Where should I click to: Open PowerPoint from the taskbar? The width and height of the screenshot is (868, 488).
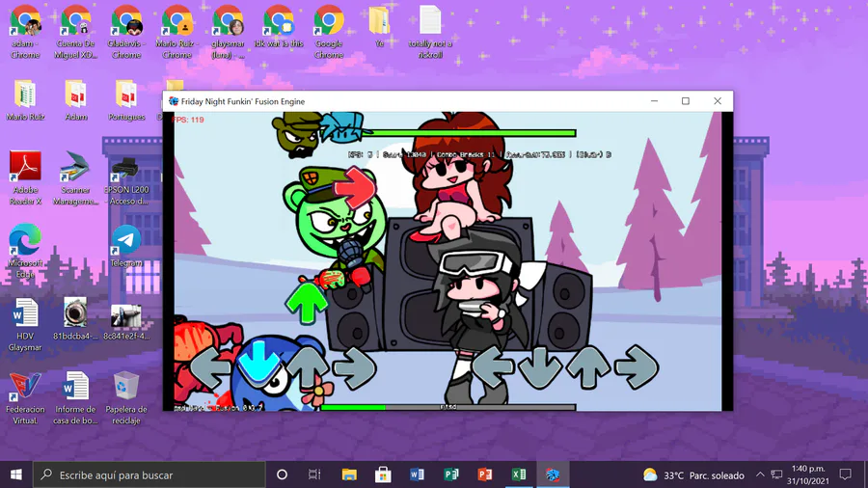(484, 474)
